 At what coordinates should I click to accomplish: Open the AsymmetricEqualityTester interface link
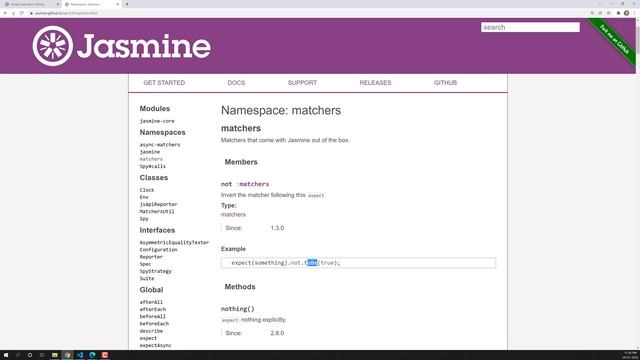(x=174, y=242)
